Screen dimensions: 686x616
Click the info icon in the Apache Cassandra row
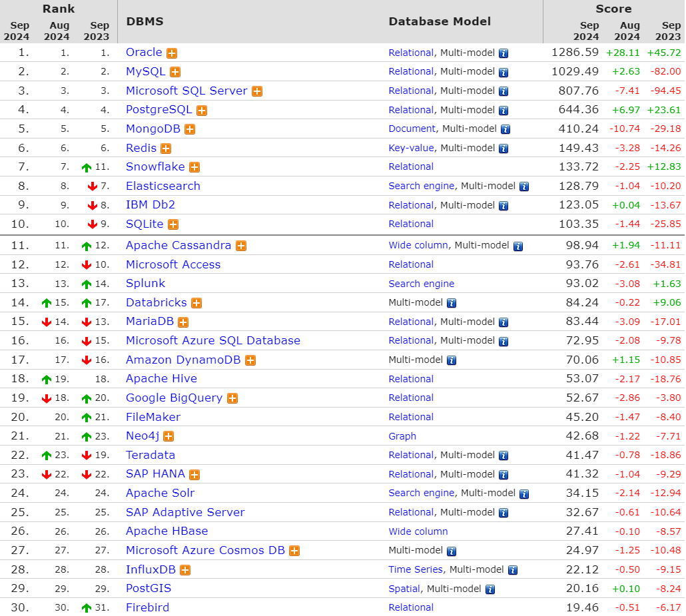click(x=518, y=246)
